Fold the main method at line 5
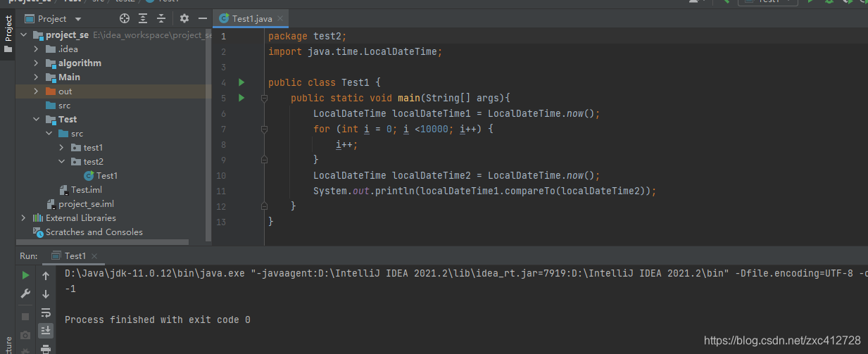Screen dimensions: 868x354 [x=264, y=98]
